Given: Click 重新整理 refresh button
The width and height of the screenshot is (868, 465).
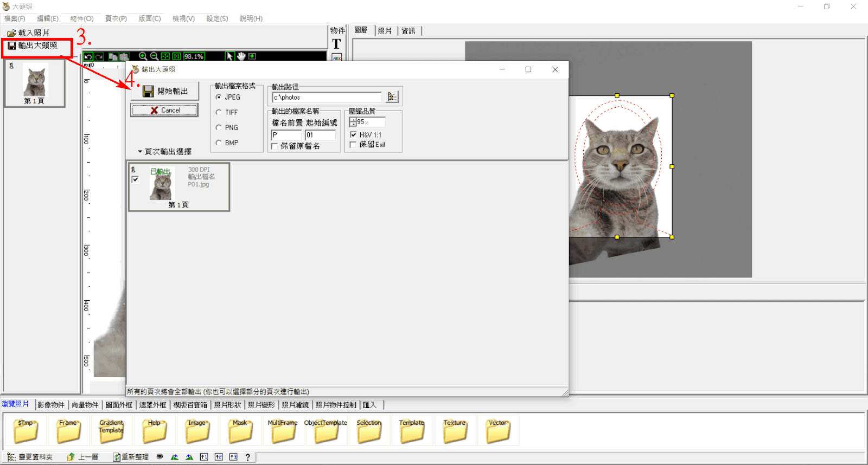Looking at the screenshot, I should 131,457.
